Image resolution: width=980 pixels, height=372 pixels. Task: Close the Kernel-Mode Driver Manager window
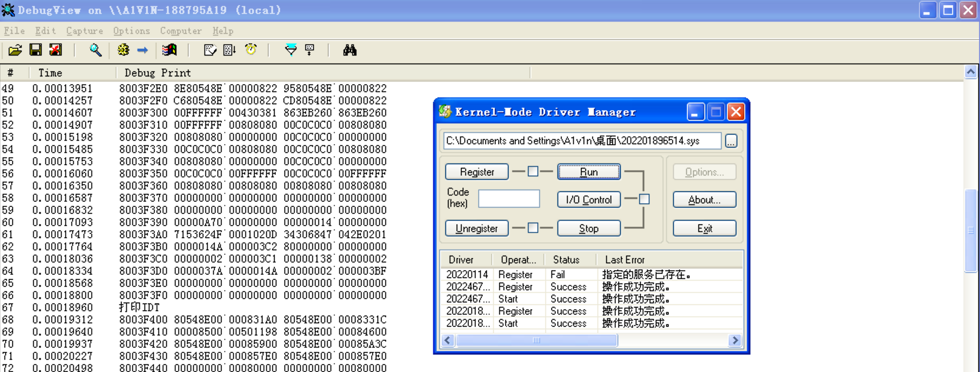[736, 112]
